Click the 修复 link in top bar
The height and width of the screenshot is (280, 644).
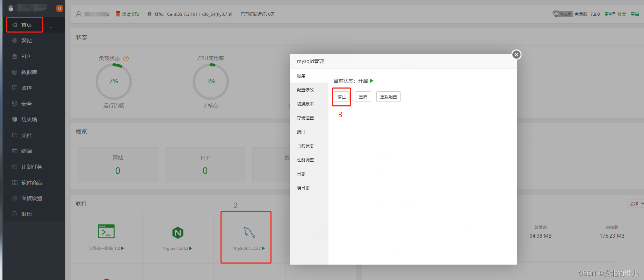622,14
